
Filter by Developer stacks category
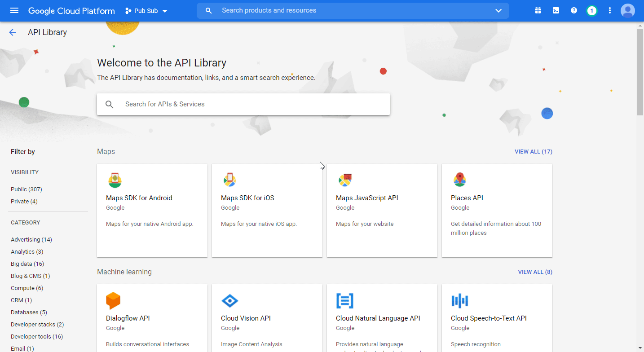37,325
